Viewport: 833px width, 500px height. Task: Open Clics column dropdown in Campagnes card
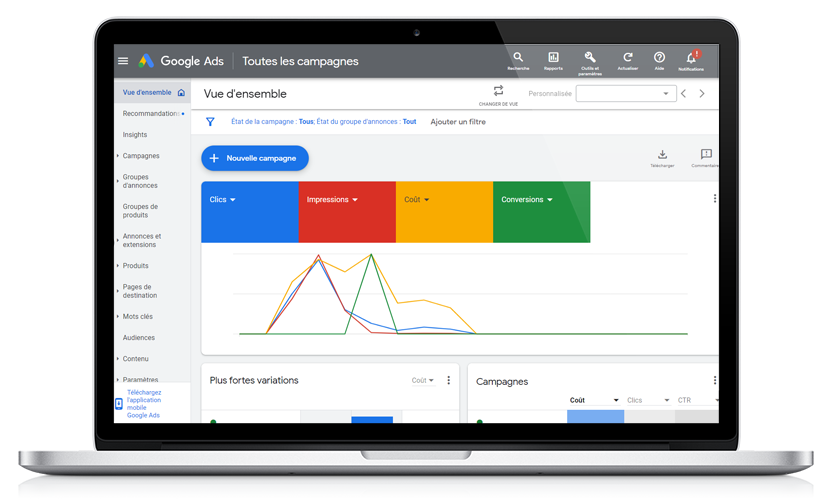(x=648, y=400)
